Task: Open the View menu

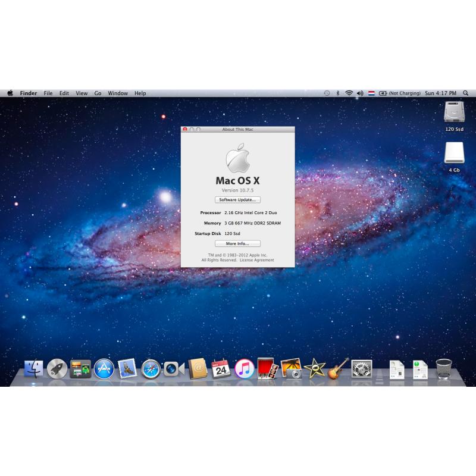Action: 82,93
